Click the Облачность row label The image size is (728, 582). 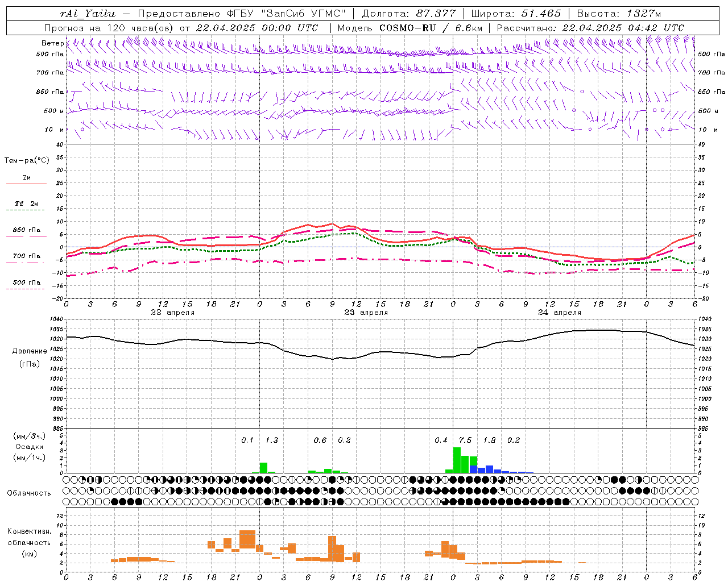(29, 493)
